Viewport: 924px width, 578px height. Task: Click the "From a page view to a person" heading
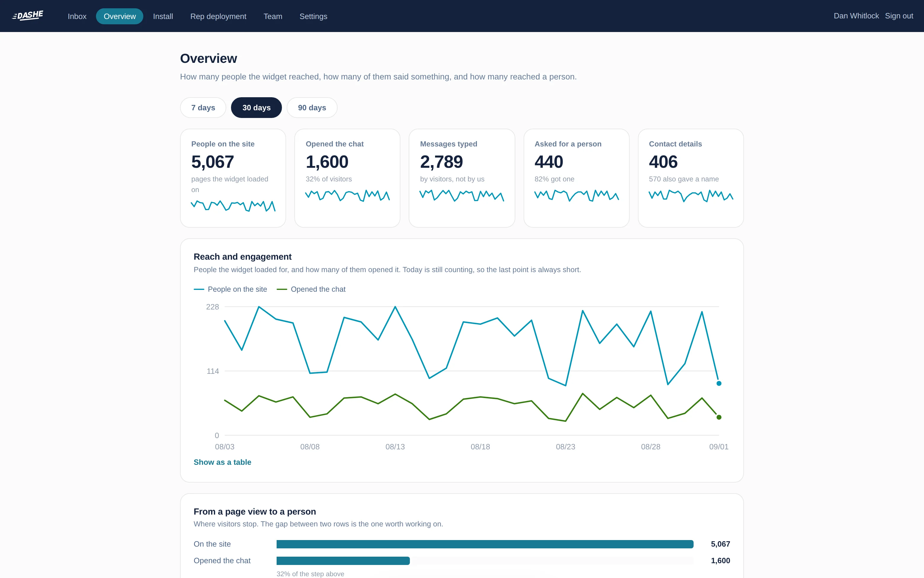[255, 512]
